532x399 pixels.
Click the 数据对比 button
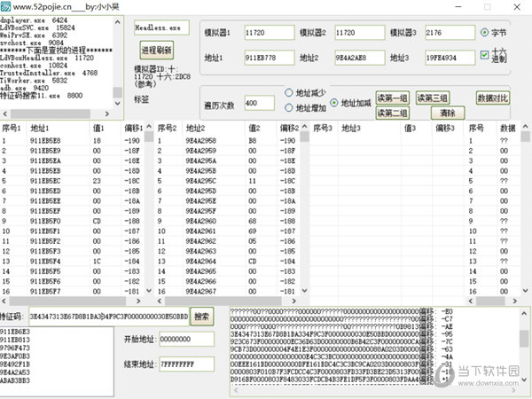[493, 98]
